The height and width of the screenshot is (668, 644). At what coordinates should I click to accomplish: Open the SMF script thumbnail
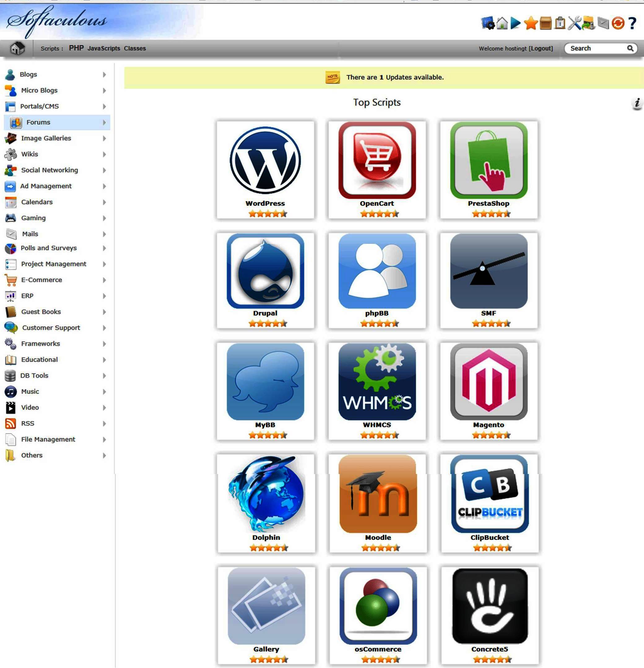pyautogui.click(x=489, y=271)
